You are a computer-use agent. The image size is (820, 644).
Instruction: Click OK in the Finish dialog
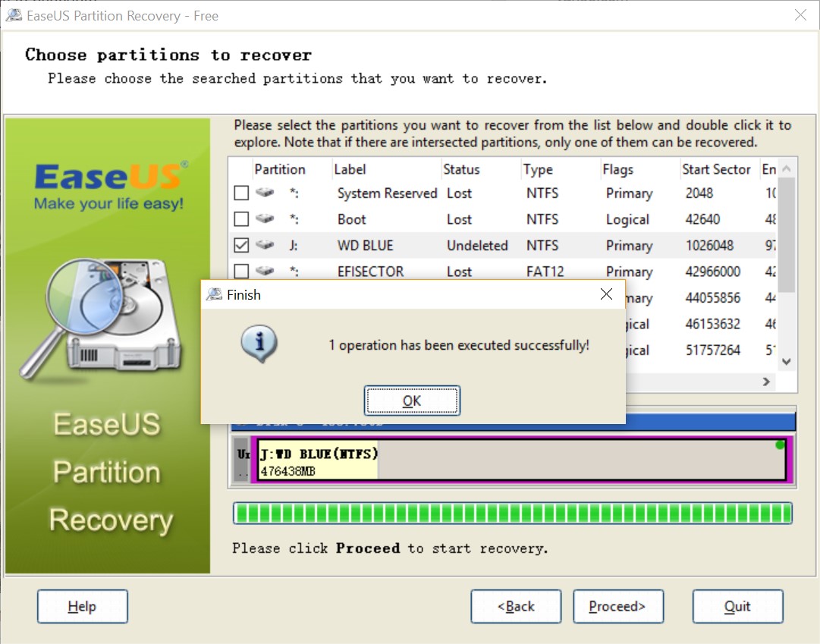tap(411, 401)
